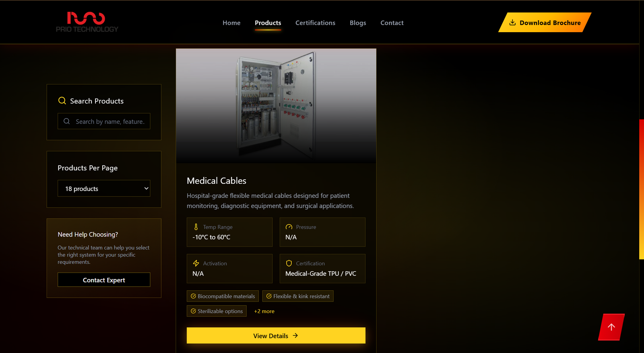Click the Contact Expert button
The height and width of the screenshot is (353, 644).
104,280
